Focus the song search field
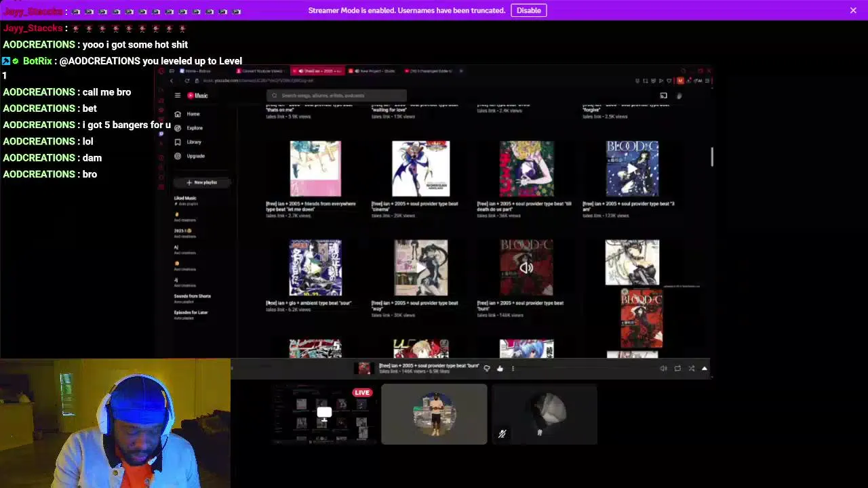 point(336,96)
